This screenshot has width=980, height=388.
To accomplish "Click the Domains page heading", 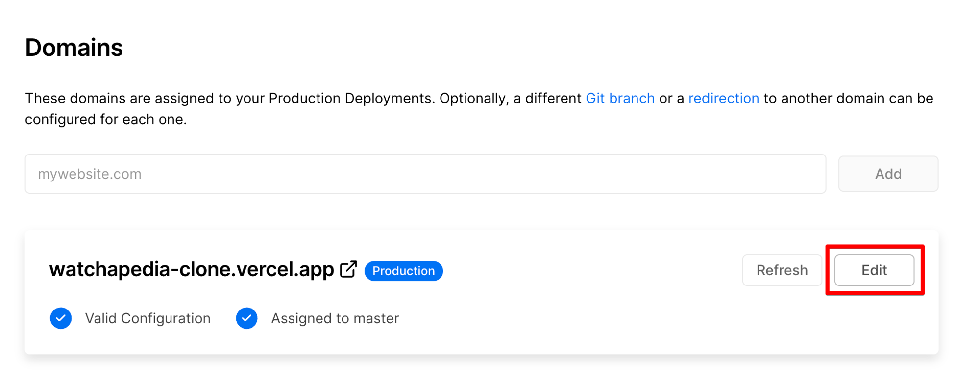I will coord(74,48).
